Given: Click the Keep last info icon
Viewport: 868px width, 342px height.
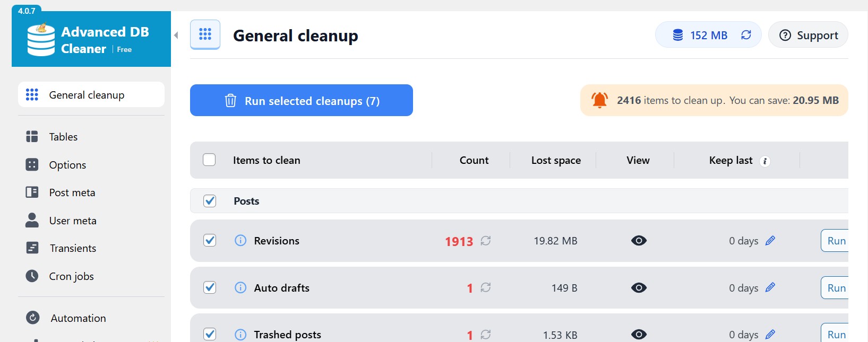Looking at the screenshot, I should (765, 161).
